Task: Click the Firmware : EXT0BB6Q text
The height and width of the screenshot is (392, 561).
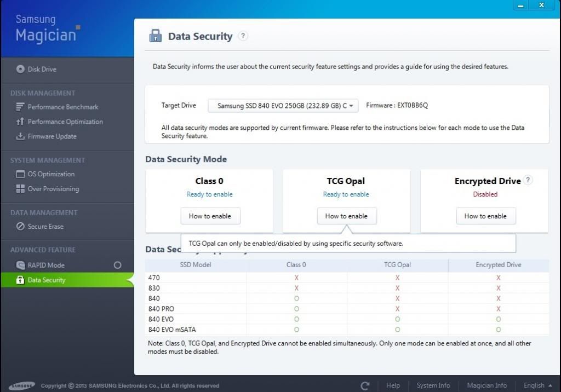Action: coord(397,105)
